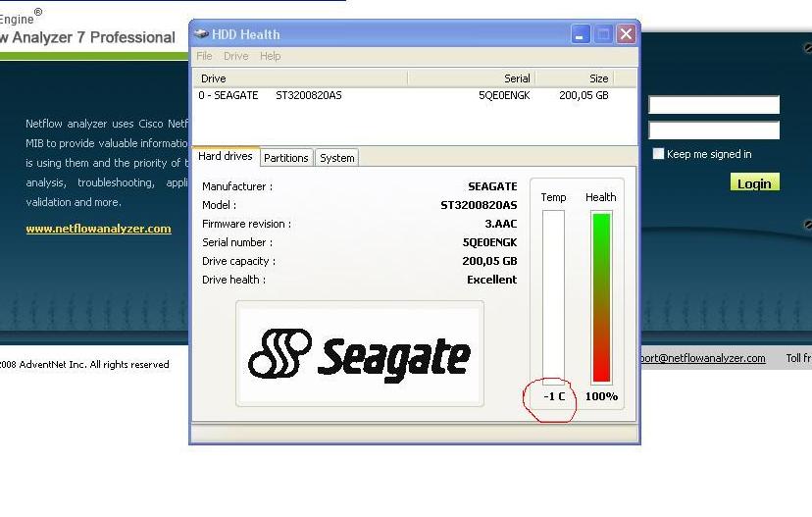
Task: Click the 5QE0ENGK serial number value
Action: (x=489, y=242)
